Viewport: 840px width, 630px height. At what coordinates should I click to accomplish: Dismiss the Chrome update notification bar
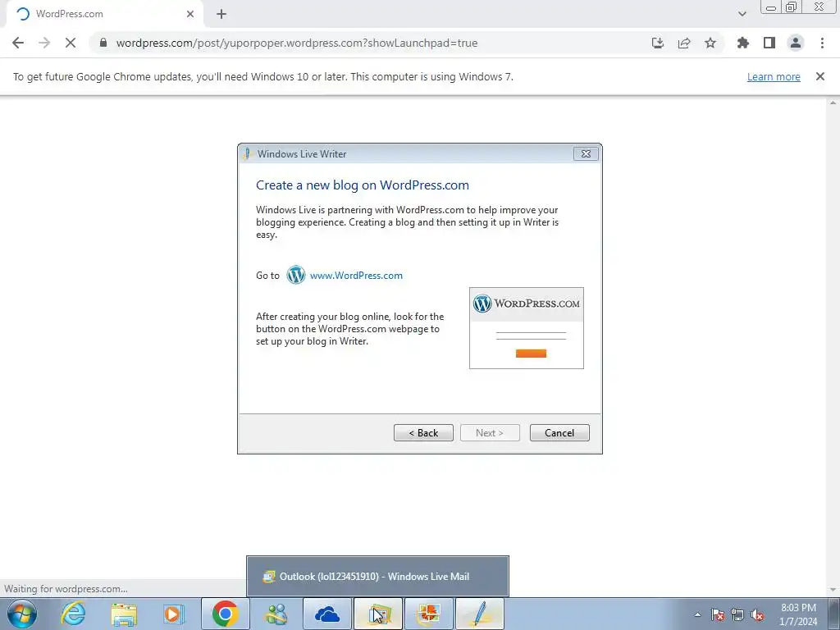[820, 76]
